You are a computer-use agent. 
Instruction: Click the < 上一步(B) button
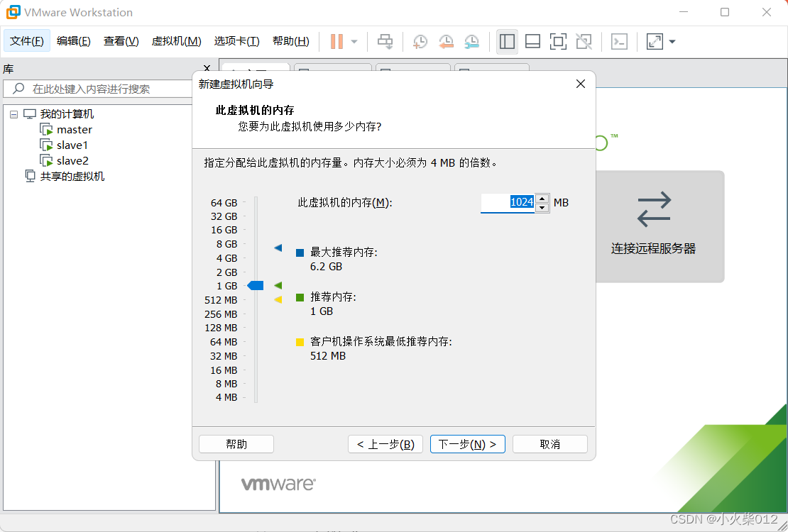pyautogui.click(x=385, y=444)
